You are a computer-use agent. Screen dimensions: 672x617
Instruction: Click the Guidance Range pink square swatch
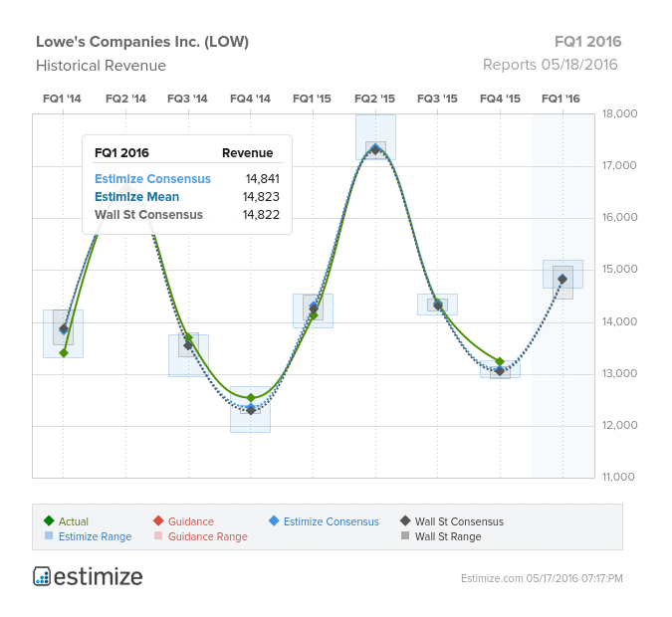click(x=158, y=535)
